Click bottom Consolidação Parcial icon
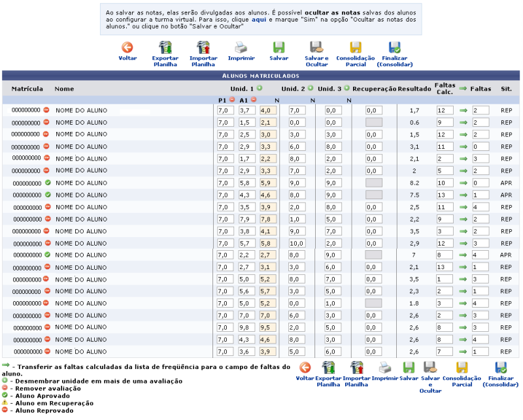 (462, 368)
